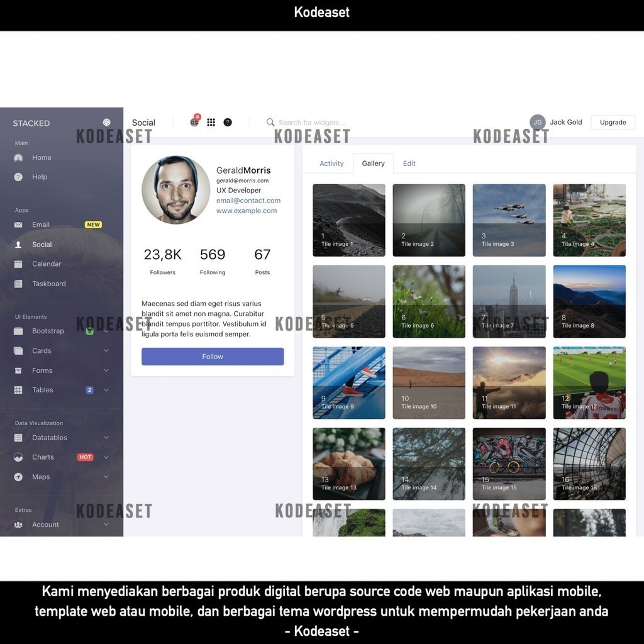Image resolution: width=644 pixels, height=644 pixels.
Task: Expand the Account menu chevron
Action: 106,524
